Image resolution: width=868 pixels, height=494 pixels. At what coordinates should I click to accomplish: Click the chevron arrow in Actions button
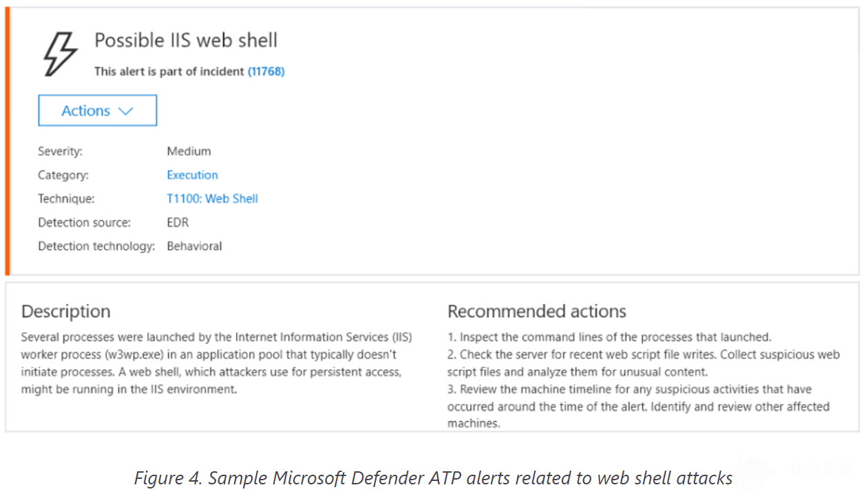[125, 111]
